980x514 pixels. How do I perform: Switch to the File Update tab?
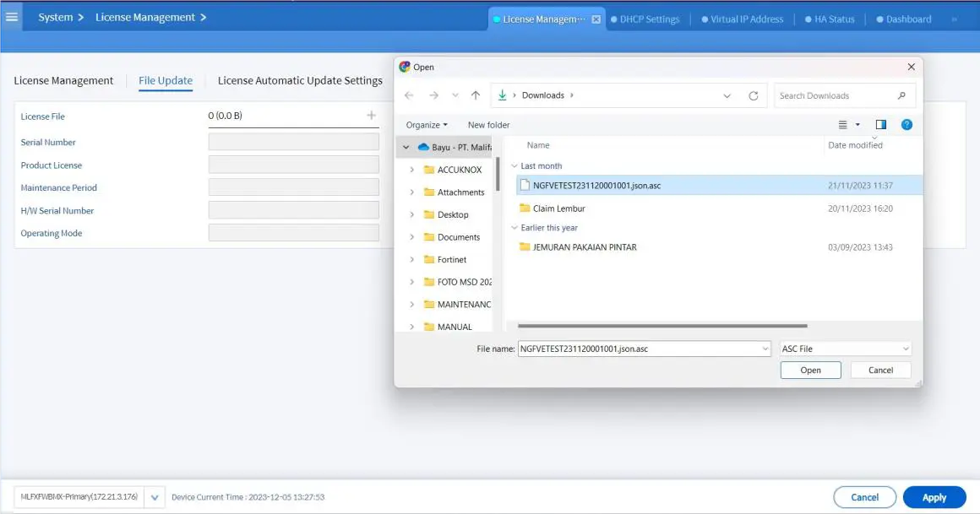tap(166, 80)
